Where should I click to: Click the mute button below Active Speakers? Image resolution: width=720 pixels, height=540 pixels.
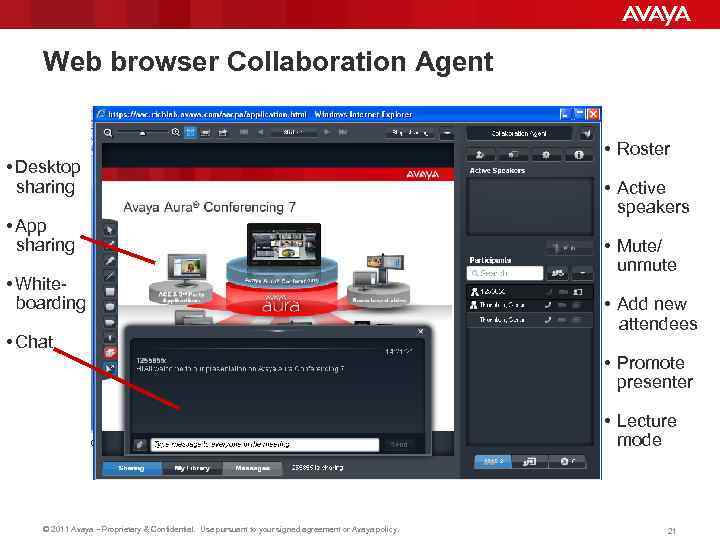tap(569, 248)
